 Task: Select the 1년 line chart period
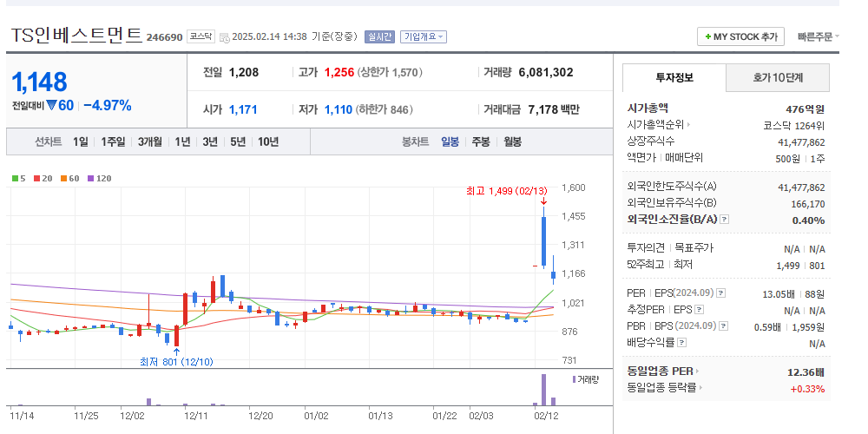pyautogui.click(x=182, y=141)
